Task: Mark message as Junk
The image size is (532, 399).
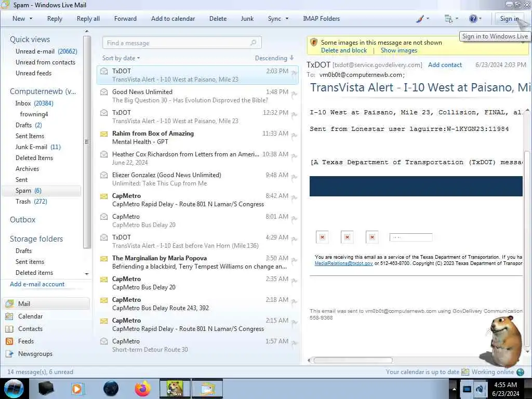Action: (247, 19)
